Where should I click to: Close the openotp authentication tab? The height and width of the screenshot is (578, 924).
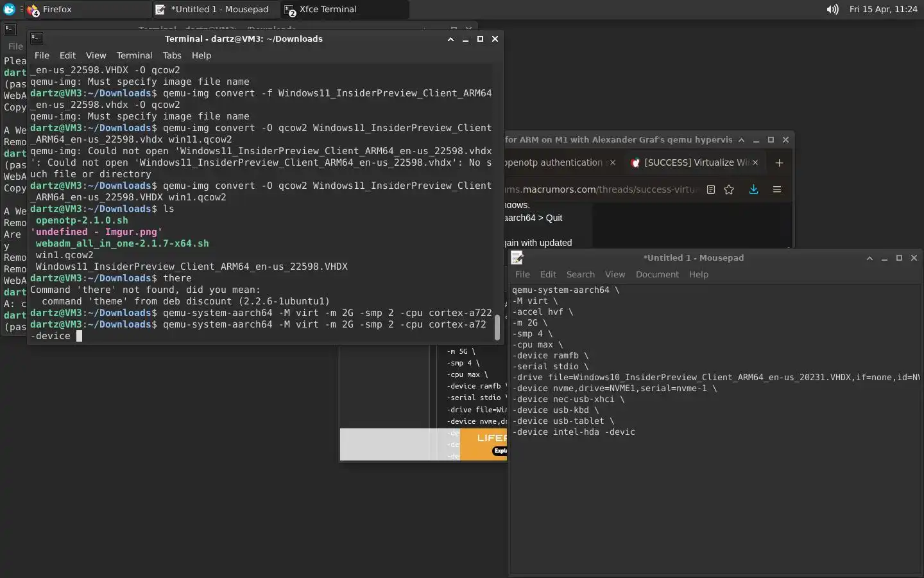(x=613, y=162)
